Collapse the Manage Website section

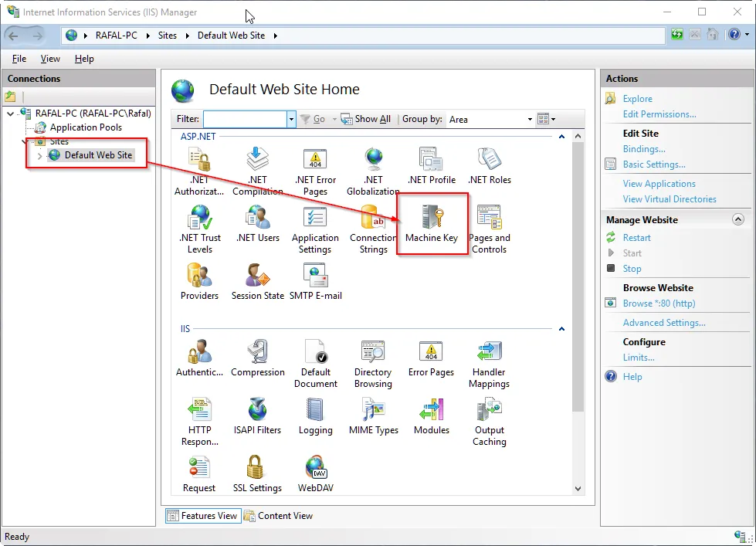pyautogui.click(x=737, y=219)
